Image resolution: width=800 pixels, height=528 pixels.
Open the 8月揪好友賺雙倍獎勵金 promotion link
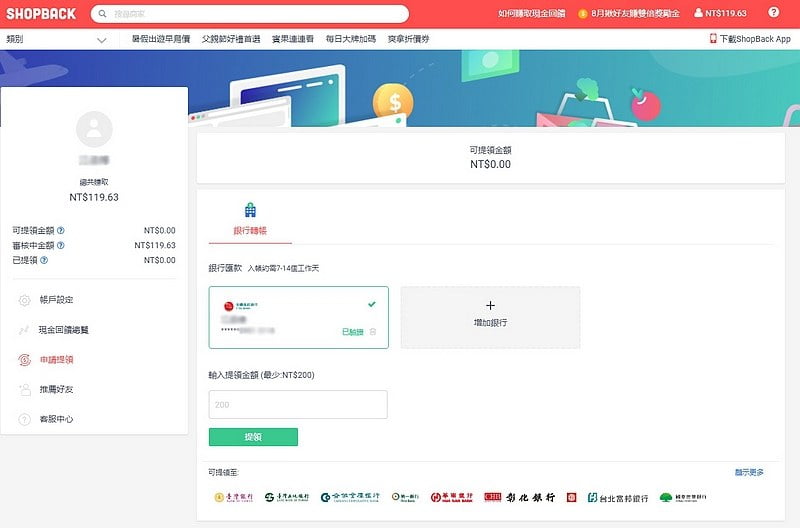[635, 14]
